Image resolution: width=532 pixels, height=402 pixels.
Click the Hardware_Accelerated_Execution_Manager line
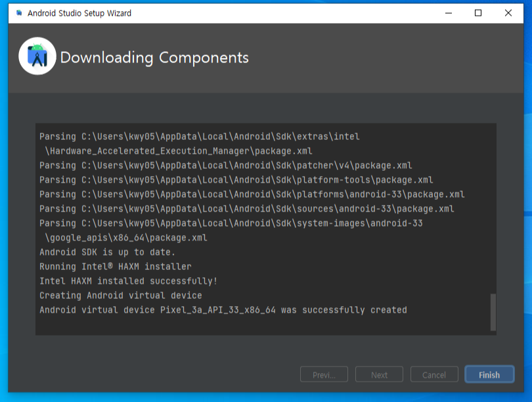point(179,151)
